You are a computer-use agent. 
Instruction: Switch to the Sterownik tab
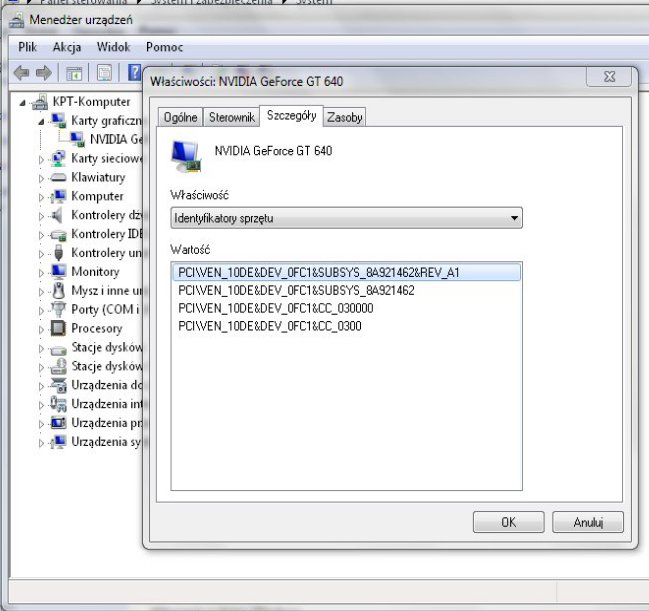click(232, 117)
